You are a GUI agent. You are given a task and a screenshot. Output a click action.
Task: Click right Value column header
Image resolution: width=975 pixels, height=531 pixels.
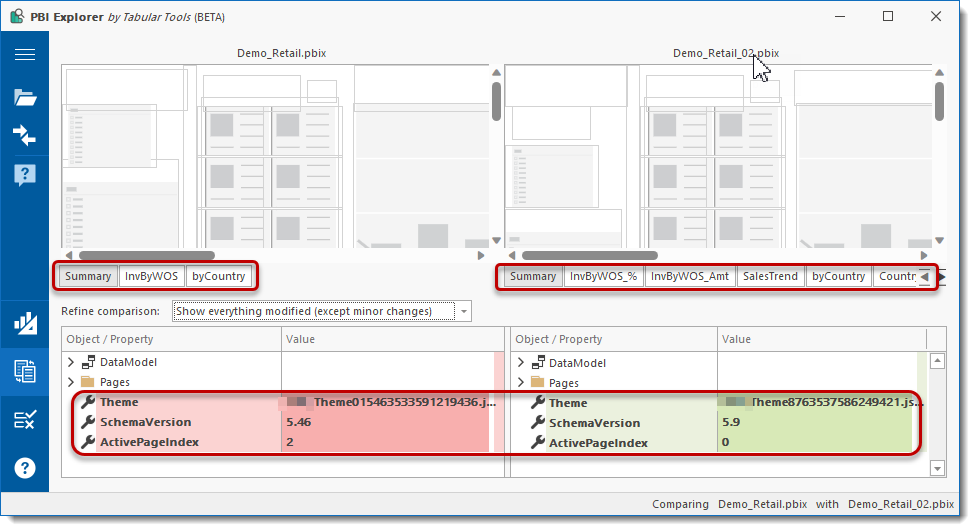click(822, 339)
